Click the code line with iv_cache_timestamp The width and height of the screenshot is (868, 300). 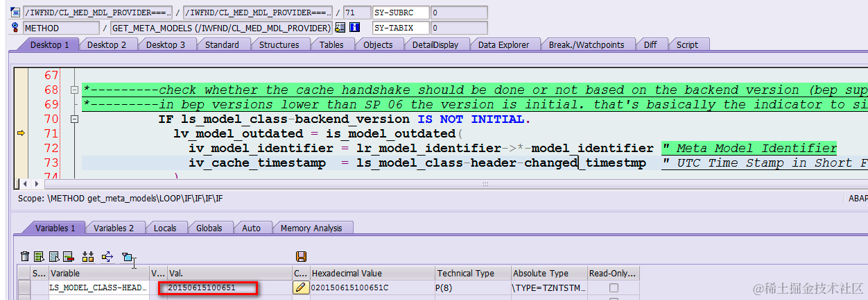(417, 162)
